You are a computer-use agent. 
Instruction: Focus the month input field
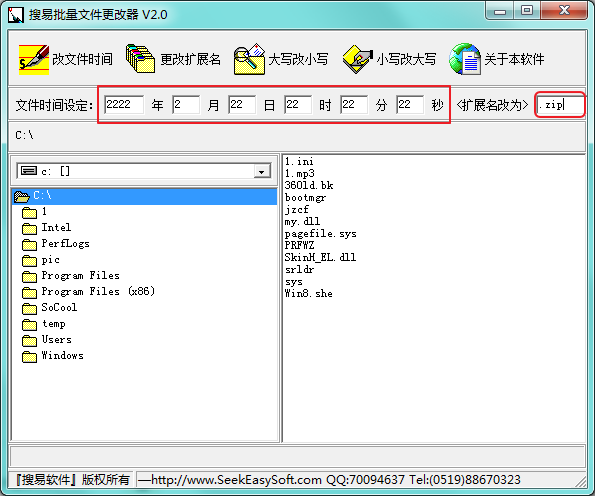[x=186, y=104]
